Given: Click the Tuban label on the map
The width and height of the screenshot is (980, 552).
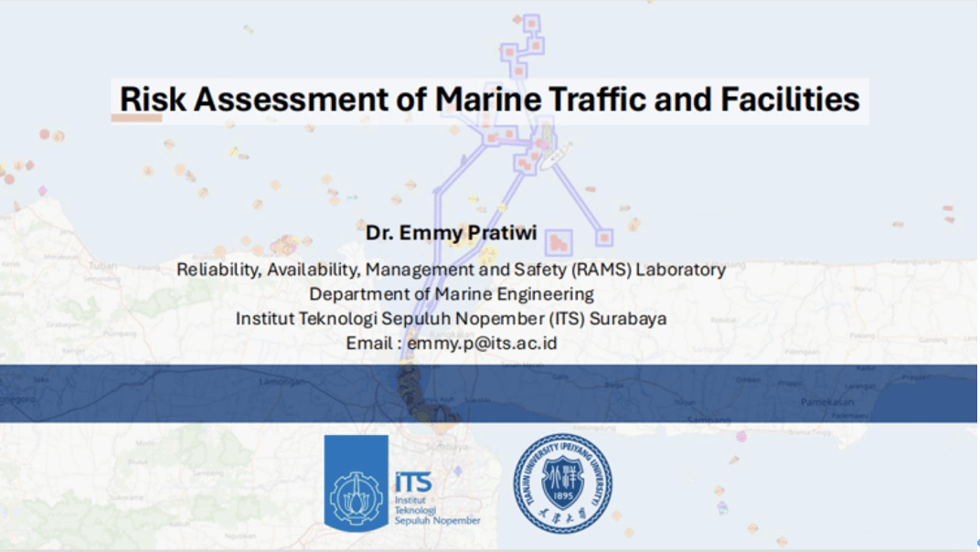Looking at the screenshot, I should (102, 266).
